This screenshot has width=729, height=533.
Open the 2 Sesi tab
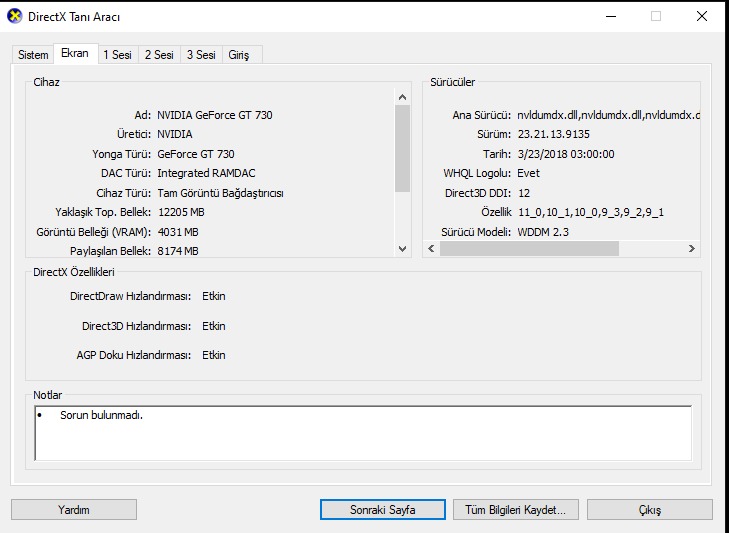pyautogui.click(x=159, y=55)
